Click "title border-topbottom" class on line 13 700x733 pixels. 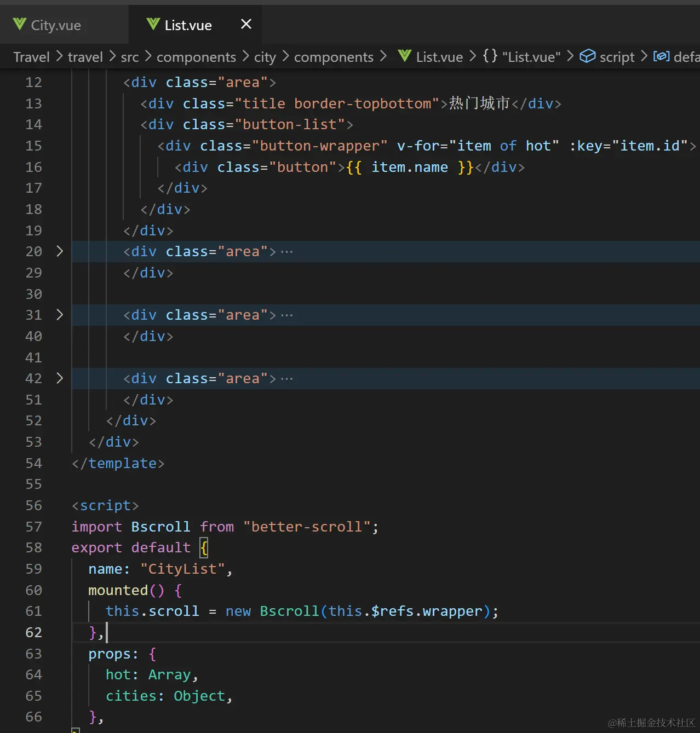(x=337, y=103)
